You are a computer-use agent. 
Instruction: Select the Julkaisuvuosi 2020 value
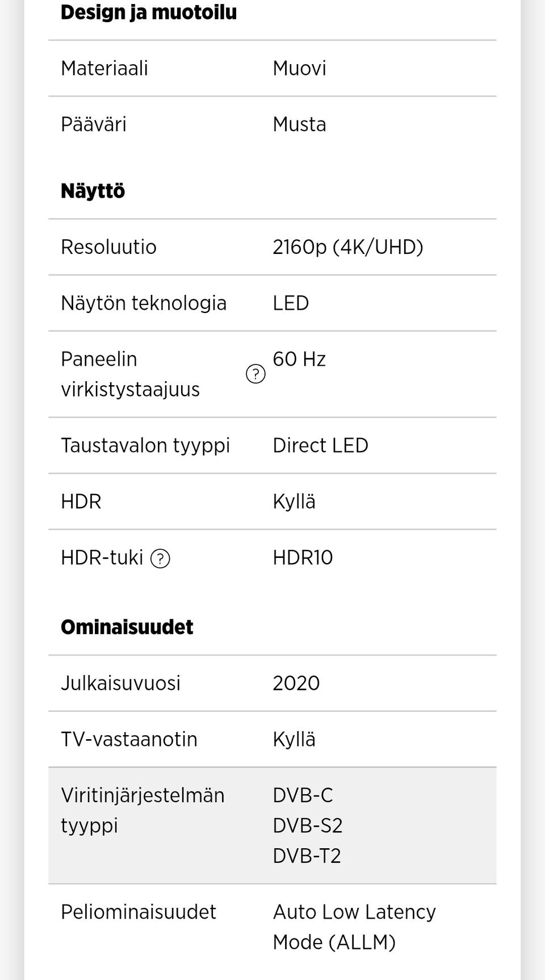pos(296,683)
